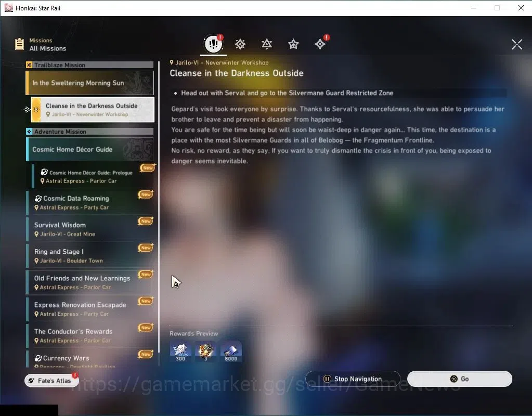This screenshot has height=416, width=532.
Task: Click Jarilo-VI - Great Mine location text
Action: pos(68,234)
